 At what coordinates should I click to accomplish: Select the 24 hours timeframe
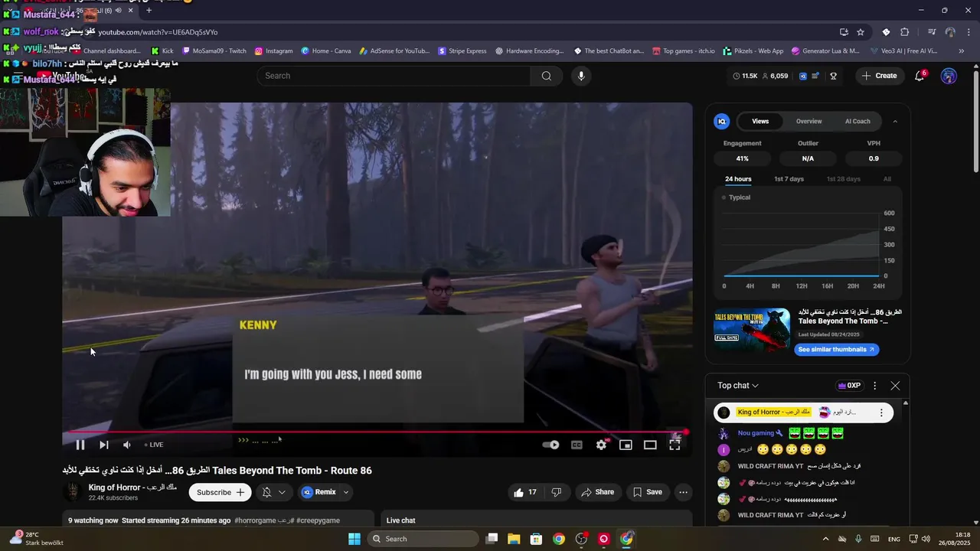click(x=738, y=179)
